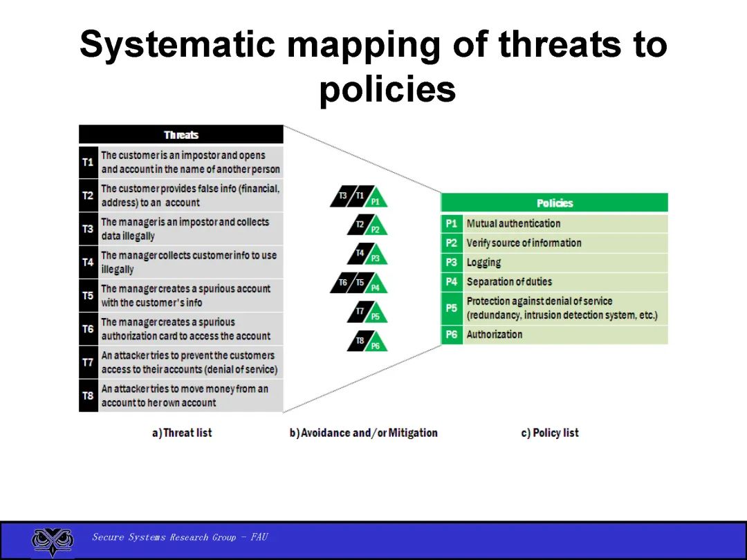Click the black T1 label cell in Threats table

coord(88,162)
